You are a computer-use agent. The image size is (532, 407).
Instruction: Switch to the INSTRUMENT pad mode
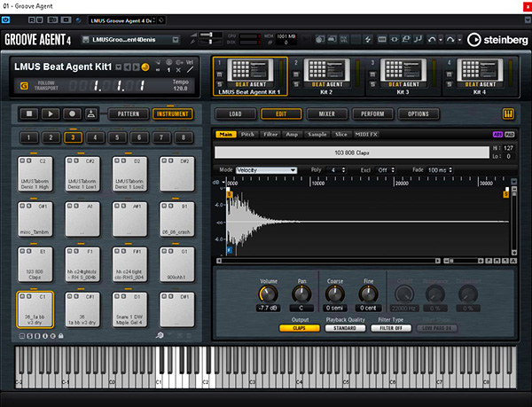pyautogui.click(x=172, y=114)
